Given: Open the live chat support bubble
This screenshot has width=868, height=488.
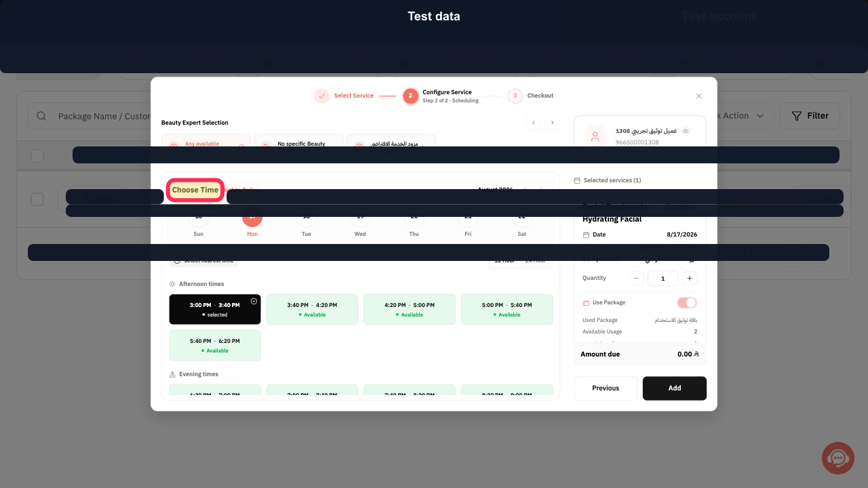Looking at the screenshot, I should (x=837, y=458).
